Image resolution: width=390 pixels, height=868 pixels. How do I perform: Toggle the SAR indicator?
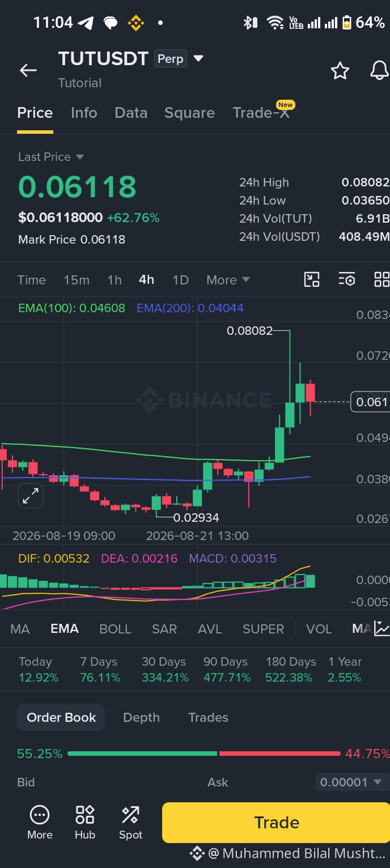pos(164,629)
